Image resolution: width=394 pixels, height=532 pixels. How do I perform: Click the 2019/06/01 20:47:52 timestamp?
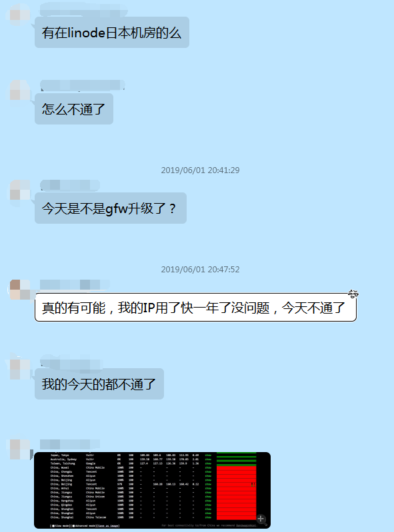(x=200, y=270)
